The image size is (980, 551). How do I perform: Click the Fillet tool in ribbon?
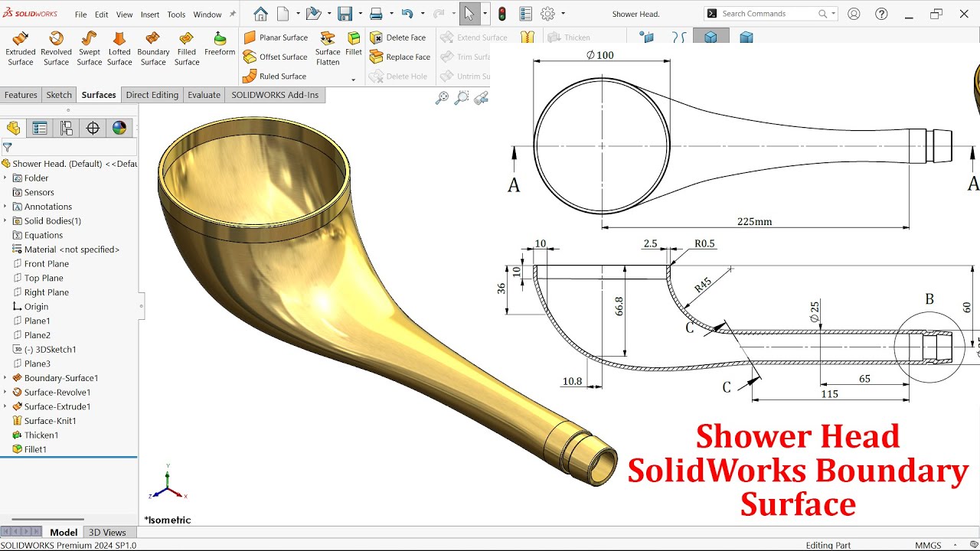click(354, 44)
